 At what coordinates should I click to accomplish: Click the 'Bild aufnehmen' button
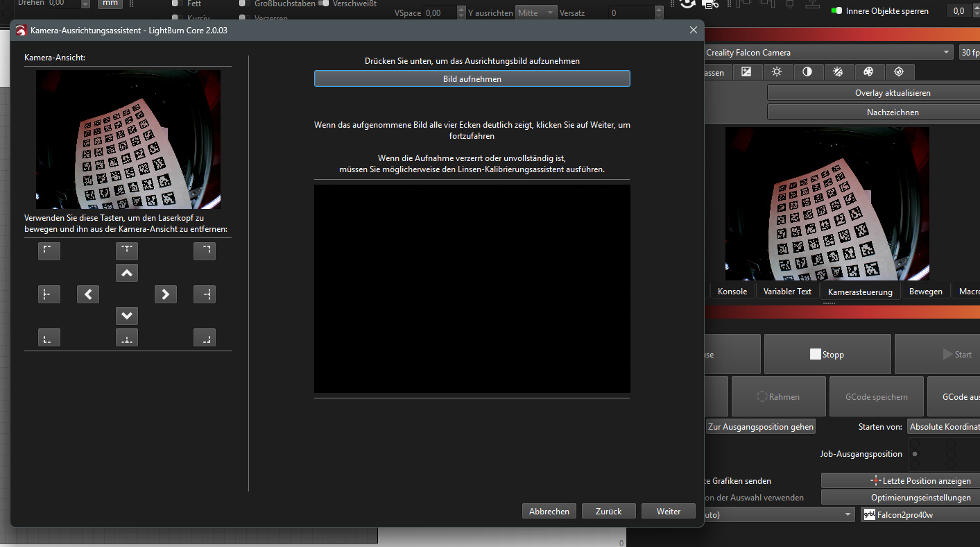point(472,79)
